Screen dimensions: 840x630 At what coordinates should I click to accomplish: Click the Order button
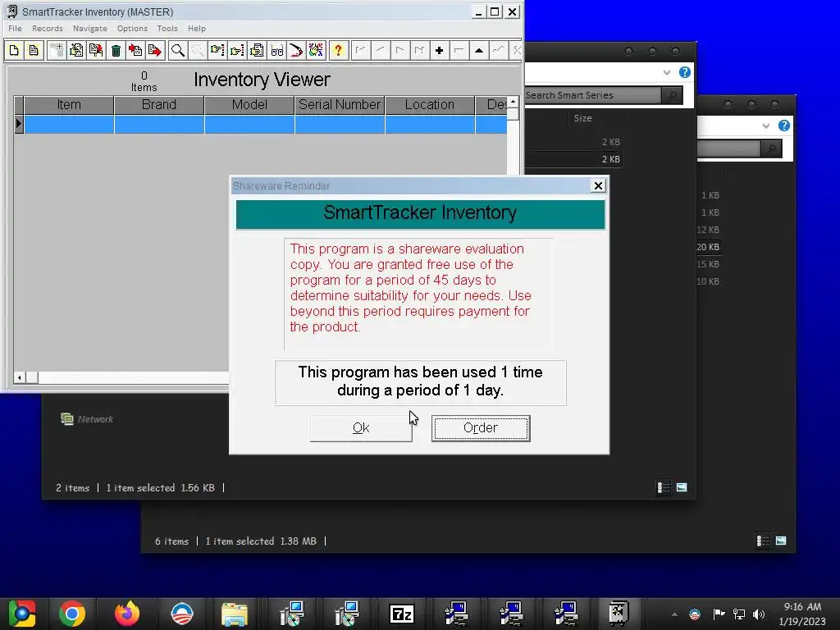pyautogui.click(x=481, y=428)
